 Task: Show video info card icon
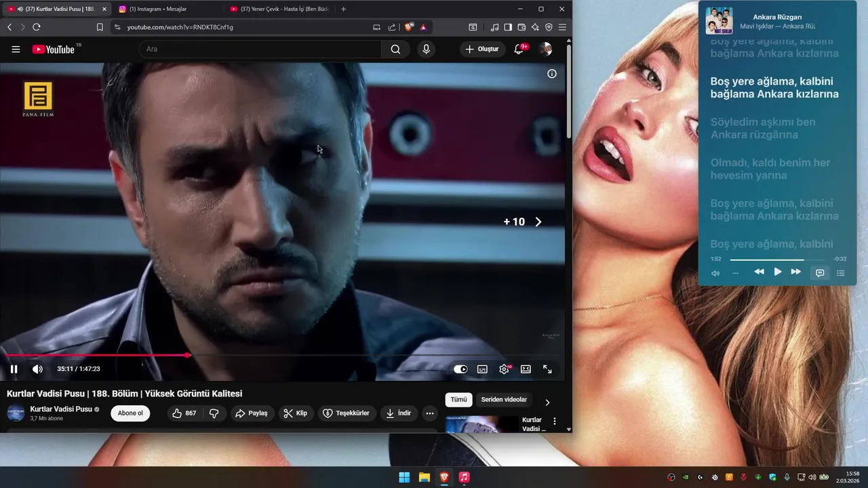[x=552, y=74]
